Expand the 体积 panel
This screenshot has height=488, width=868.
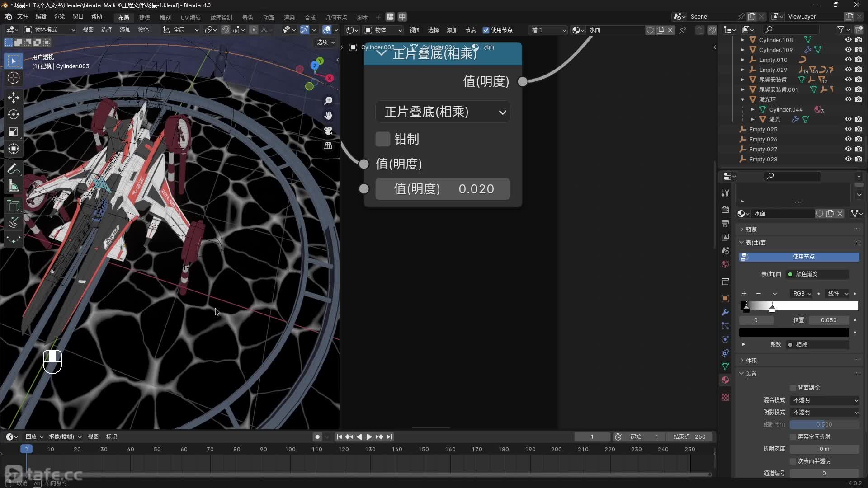[751, 361]
